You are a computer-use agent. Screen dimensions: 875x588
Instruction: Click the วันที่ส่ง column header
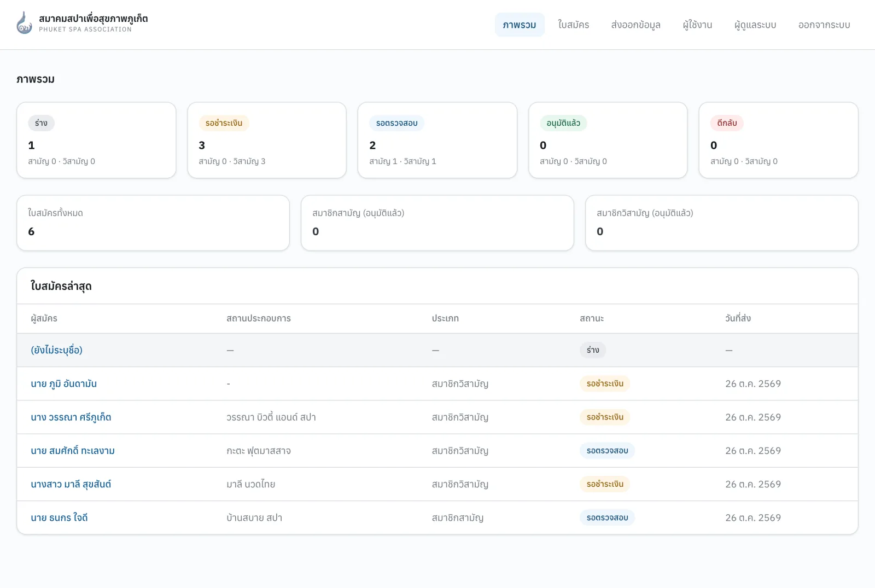(738, 318)
